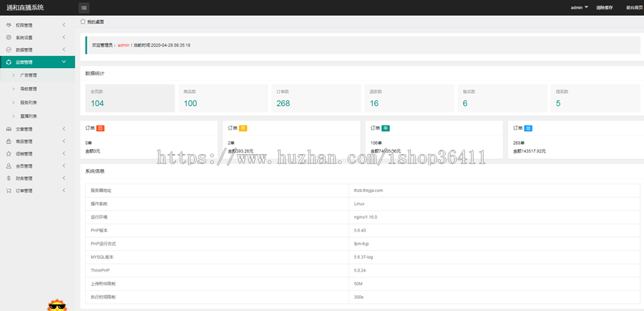Click the 财务管理 dollar icon

(x=9, y=178)
